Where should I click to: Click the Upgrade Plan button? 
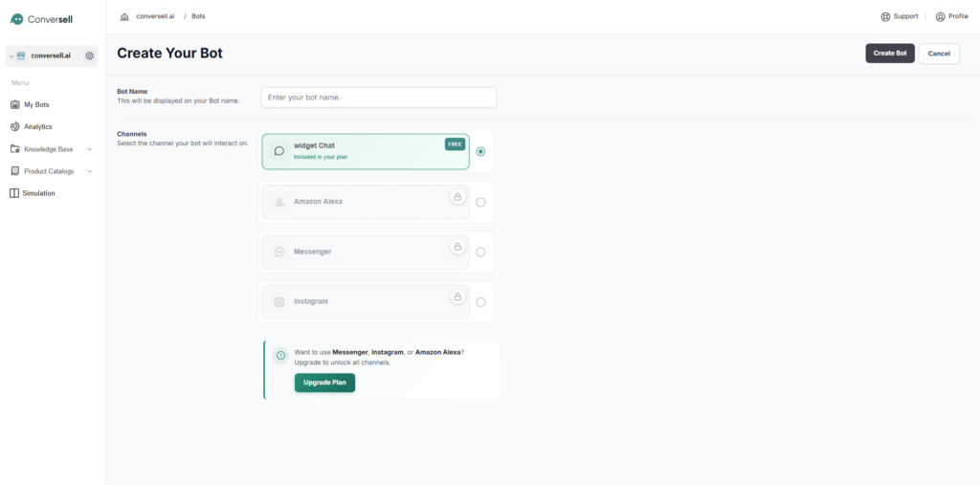[324, 383]
